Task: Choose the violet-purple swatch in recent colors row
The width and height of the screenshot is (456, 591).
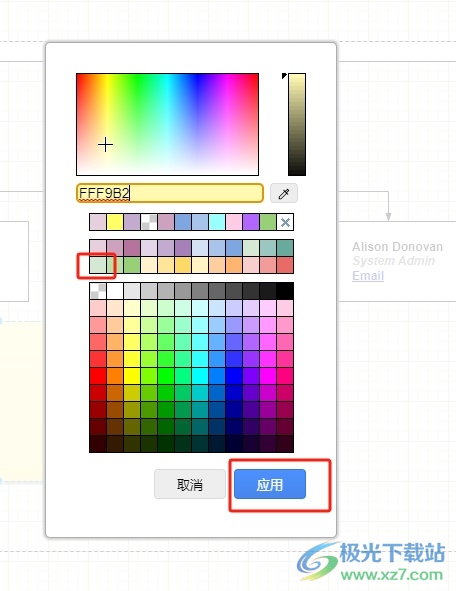Action: click(251, 222)
